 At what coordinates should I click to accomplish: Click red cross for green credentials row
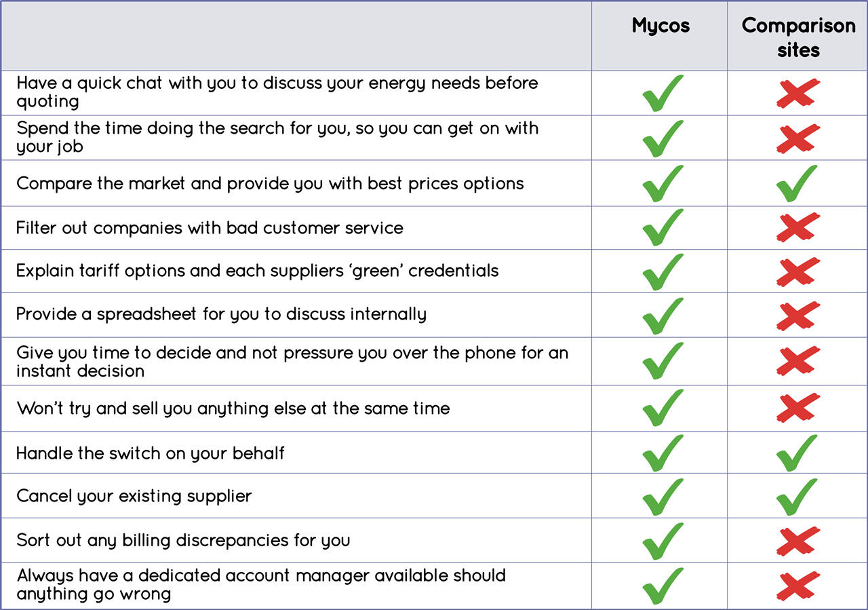pyautogui.click(x=797, y=271)
